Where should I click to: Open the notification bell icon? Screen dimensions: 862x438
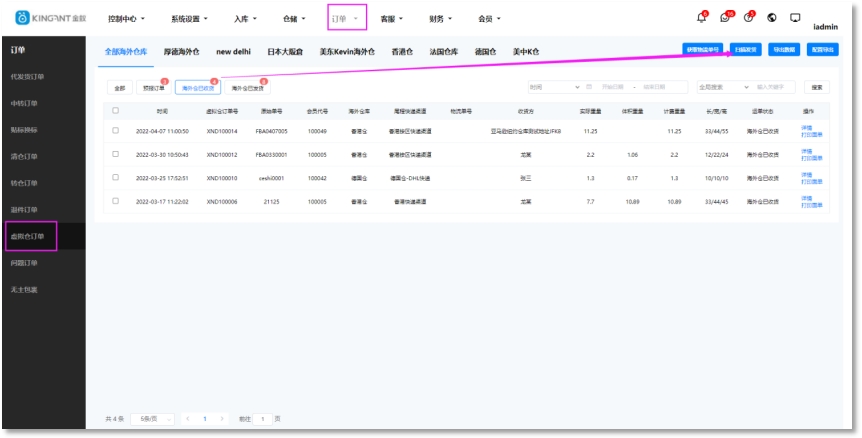point(701,18)
